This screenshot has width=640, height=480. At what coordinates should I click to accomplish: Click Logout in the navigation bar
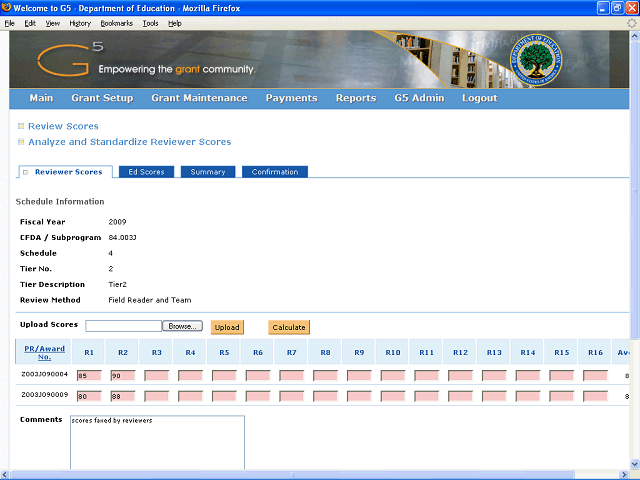[x=480, y=98]
